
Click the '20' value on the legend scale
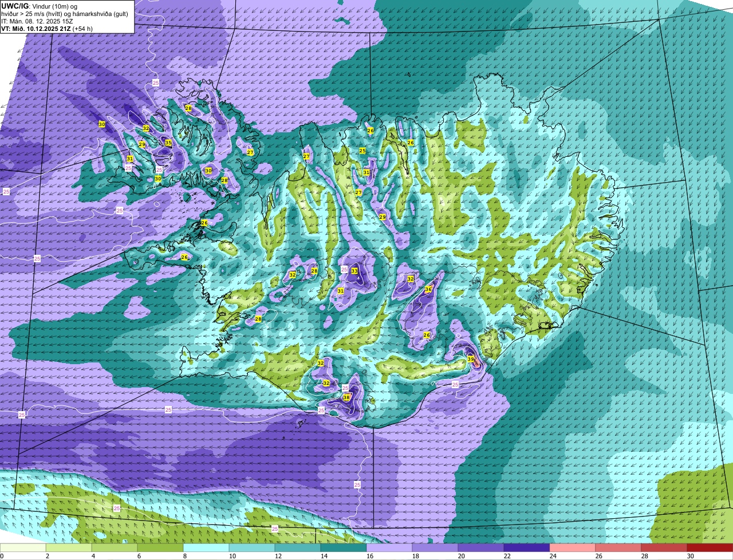click(462, 556)
